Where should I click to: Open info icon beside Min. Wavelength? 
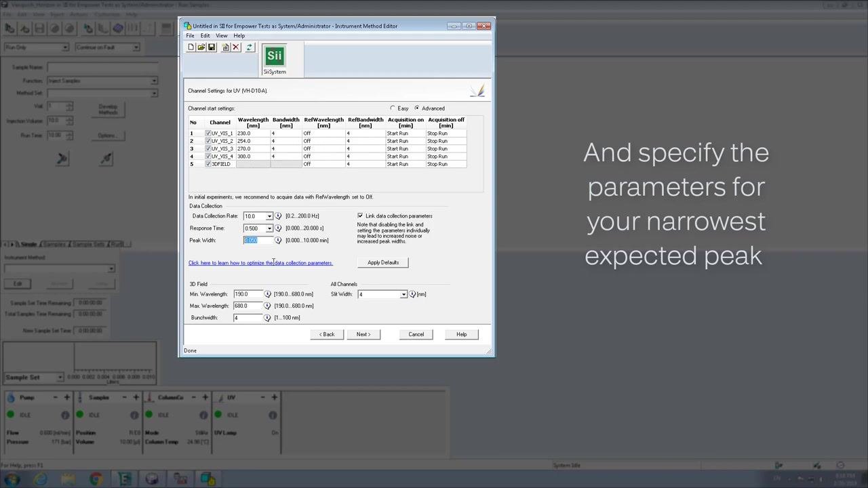point(267,294)
